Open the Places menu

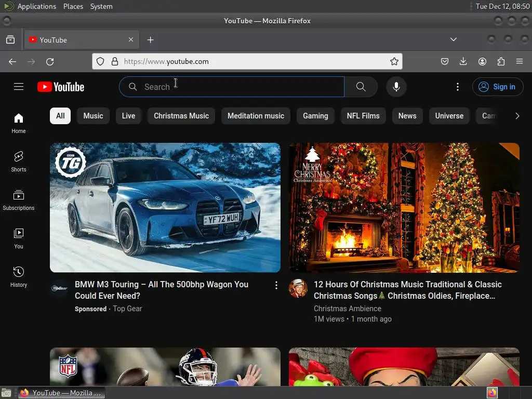[x=73, y=6]
